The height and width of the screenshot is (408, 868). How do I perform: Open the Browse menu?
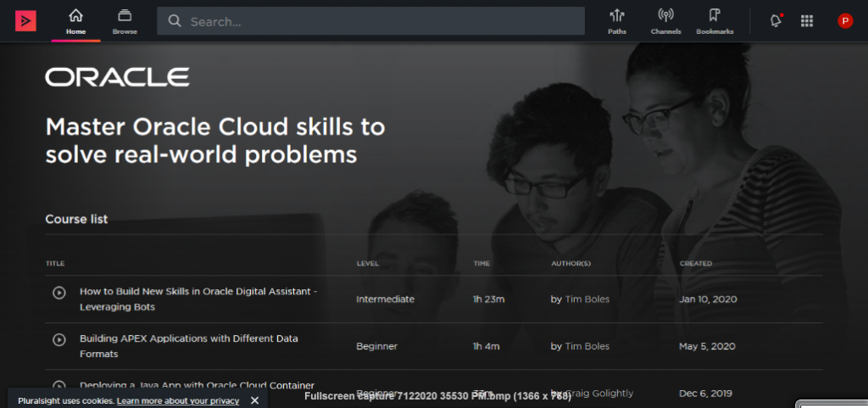click(x=125, y=22)
